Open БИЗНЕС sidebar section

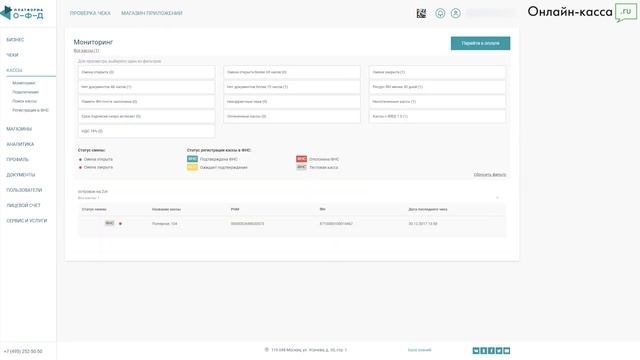tap(15, 40)
